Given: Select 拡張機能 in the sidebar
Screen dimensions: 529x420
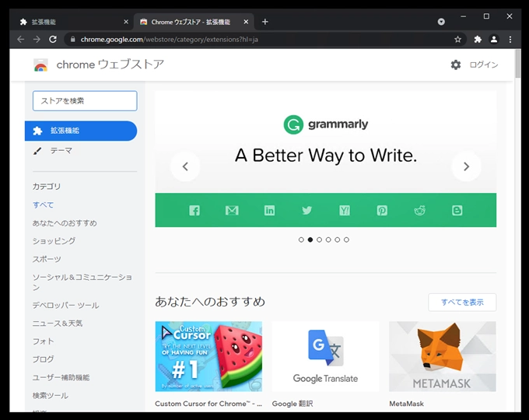Looking at the screenshot, I should 81,131.
